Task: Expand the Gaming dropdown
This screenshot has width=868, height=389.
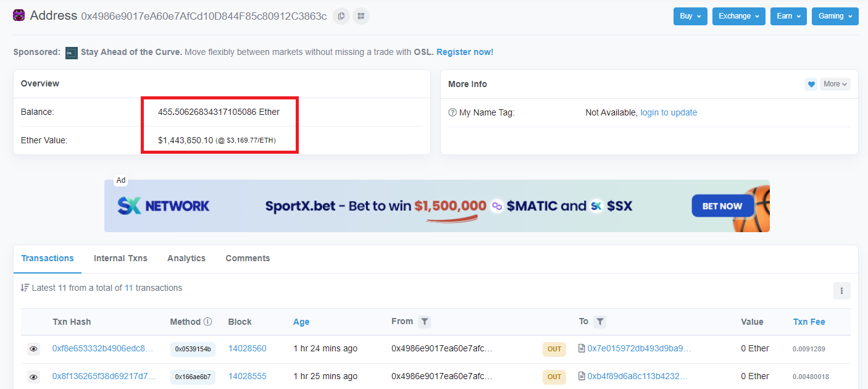Action: point(835,16)
